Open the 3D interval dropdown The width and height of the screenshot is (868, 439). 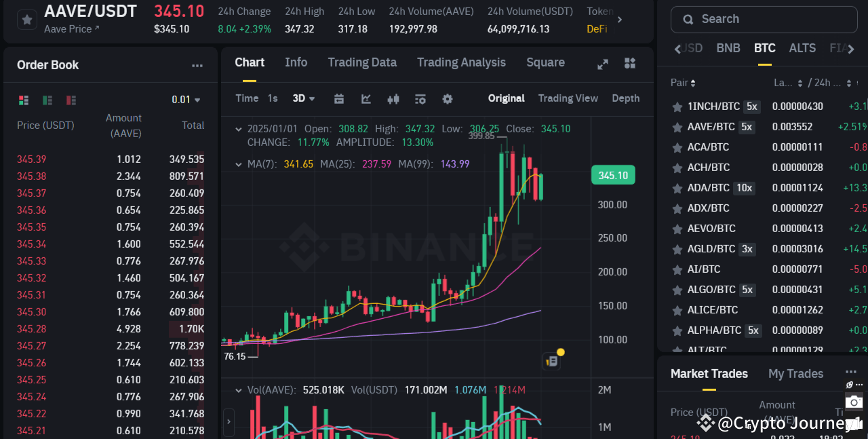click(303, 98)
